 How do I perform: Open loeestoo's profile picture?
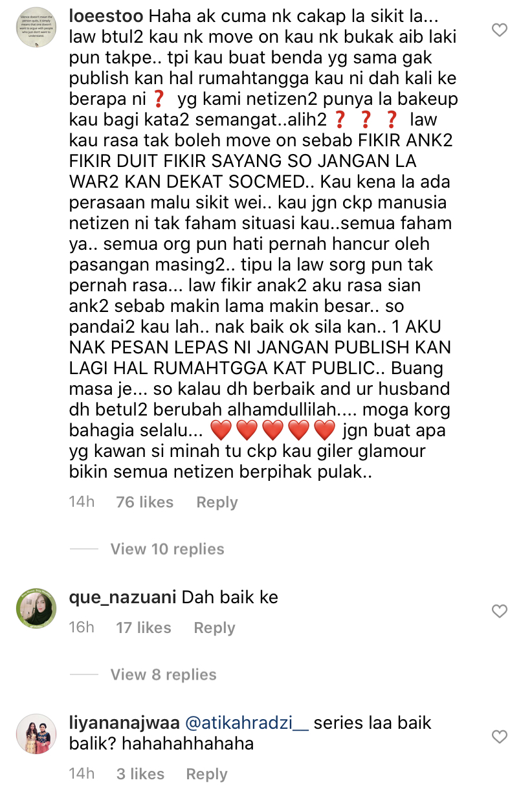(x=36, y=27)
